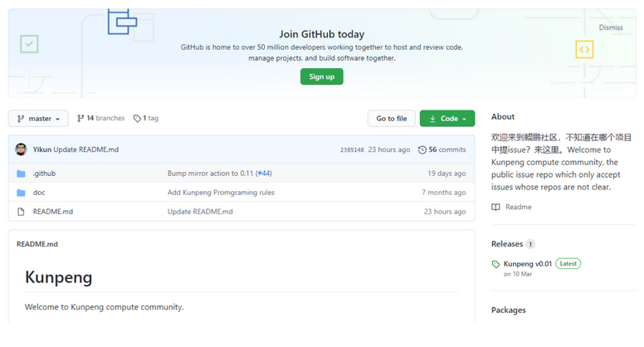Open pull request #44 link
The image size is (644, 347).
tap(264, 173)
